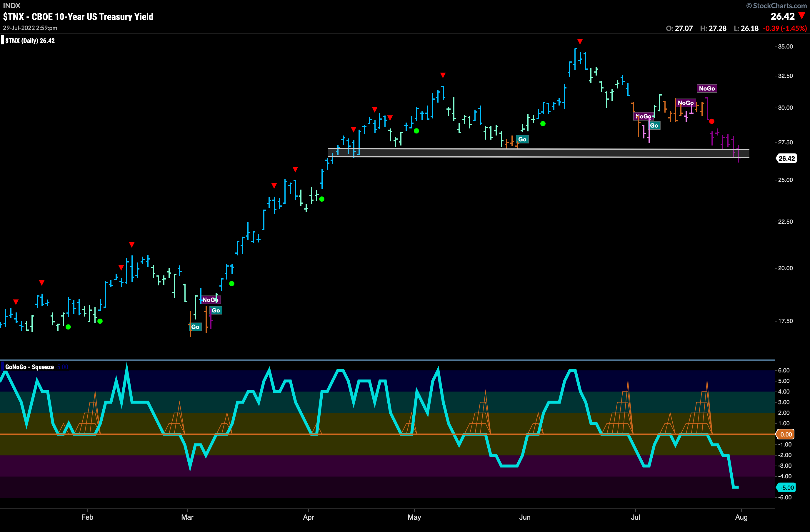Click the 25.00 price axis label
The height and width of the screenshot is (532, 810).
[x=785, y=180]
